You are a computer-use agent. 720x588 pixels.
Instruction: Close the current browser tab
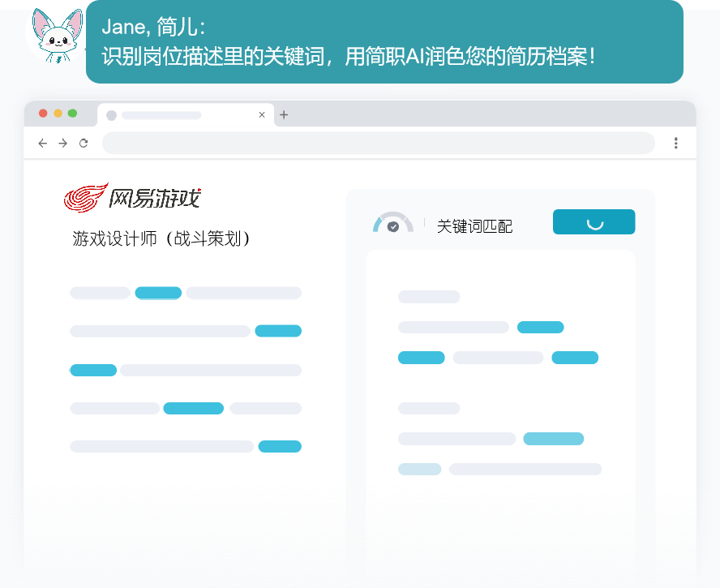(261, 115)
